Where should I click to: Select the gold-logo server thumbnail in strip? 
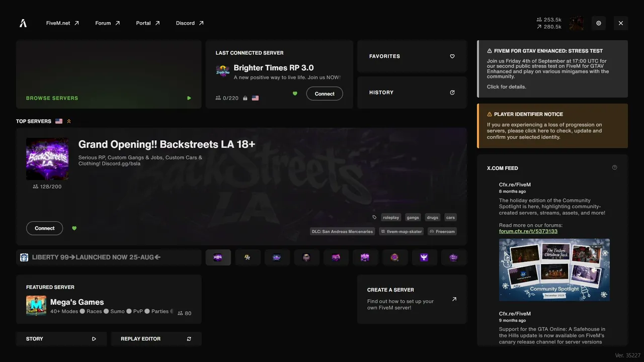point(247,257)
